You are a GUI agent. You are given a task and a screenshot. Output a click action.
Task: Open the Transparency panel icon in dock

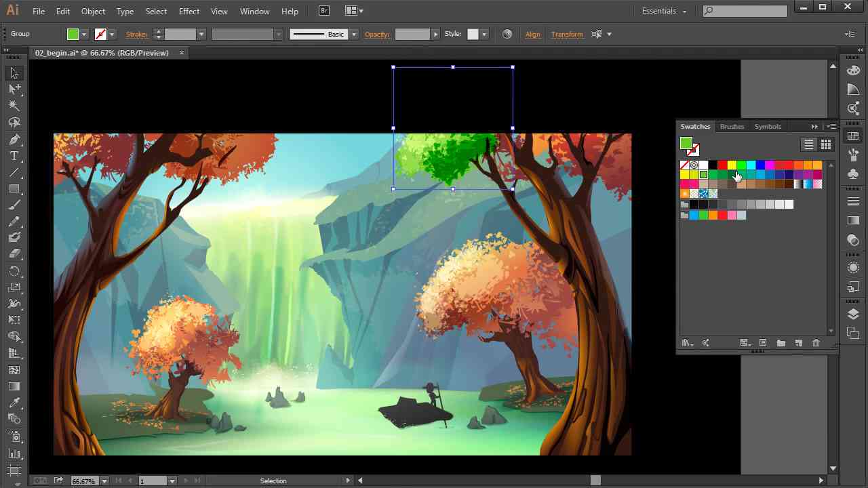853,240
